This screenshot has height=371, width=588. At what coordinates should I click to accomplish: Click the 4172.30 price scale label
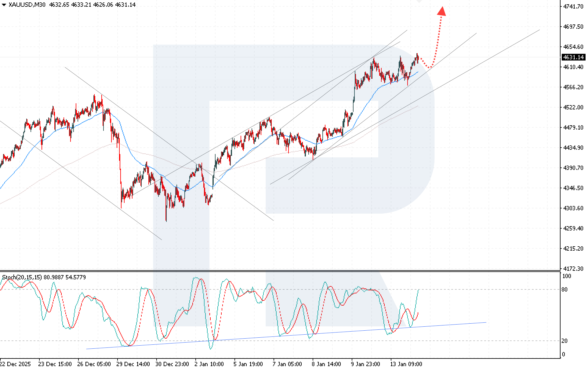coord(573,269)
